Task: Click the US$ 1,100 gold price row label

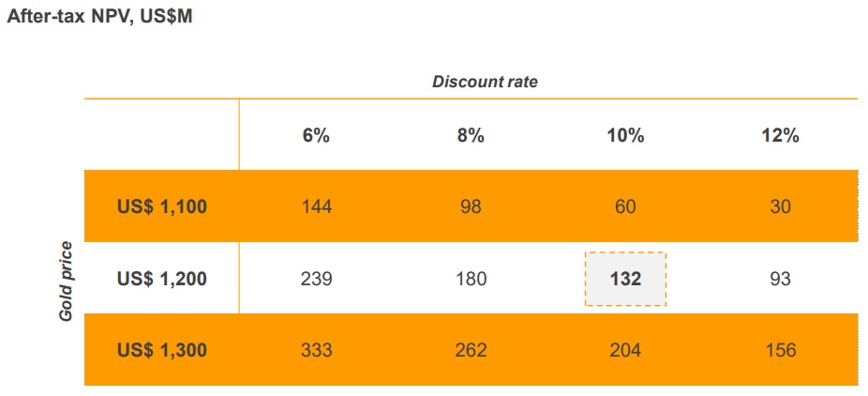Action: [x=162, y=207]
